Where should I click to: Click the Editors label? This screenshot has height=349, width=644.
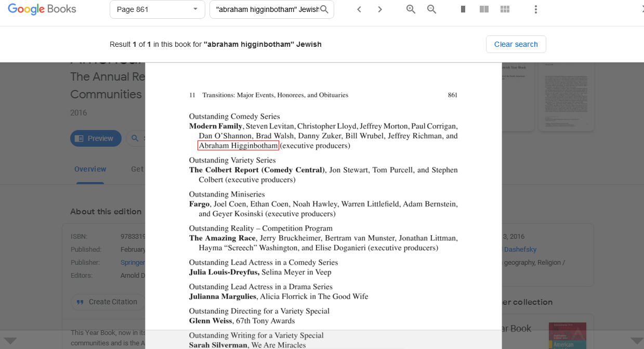tap(82, 276)
